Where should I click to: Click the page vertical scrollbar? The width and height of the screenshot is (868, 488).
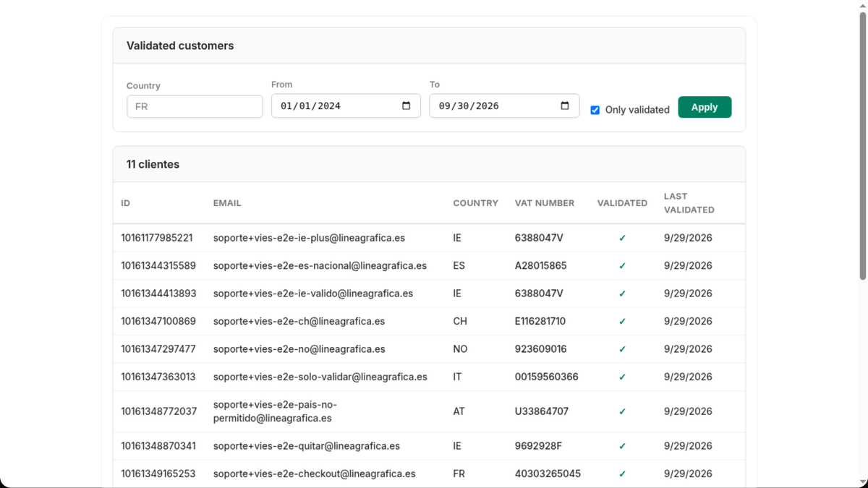click(x=862, y=145)
